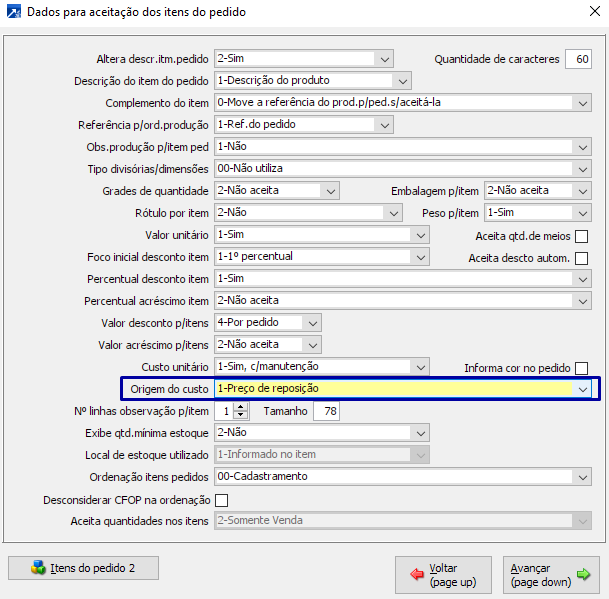The height and width of the screenshot is (599, 609).
Task: Check Informa cor no pedido
Action: [x=581, y=368]
